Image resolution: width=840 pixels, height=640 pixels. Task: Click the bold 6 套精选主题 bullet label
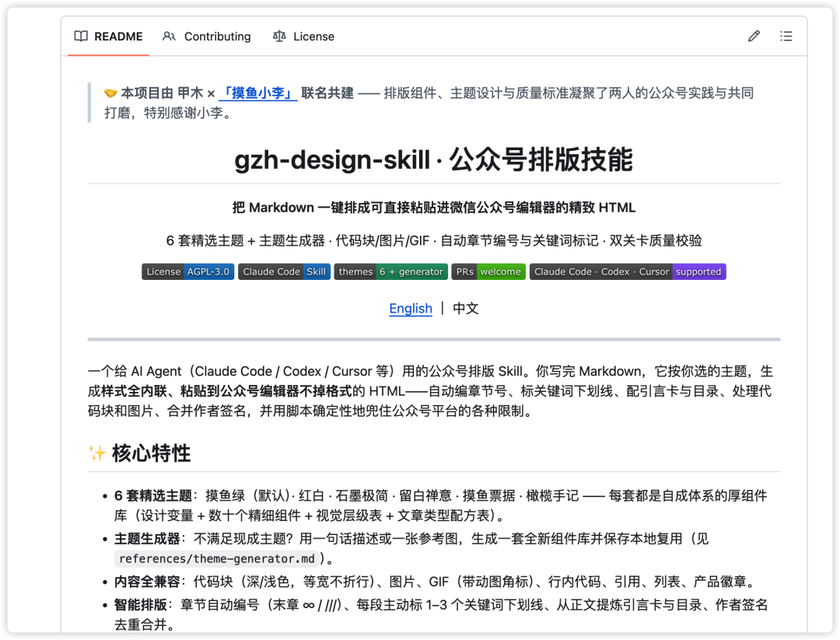point(153,496)
